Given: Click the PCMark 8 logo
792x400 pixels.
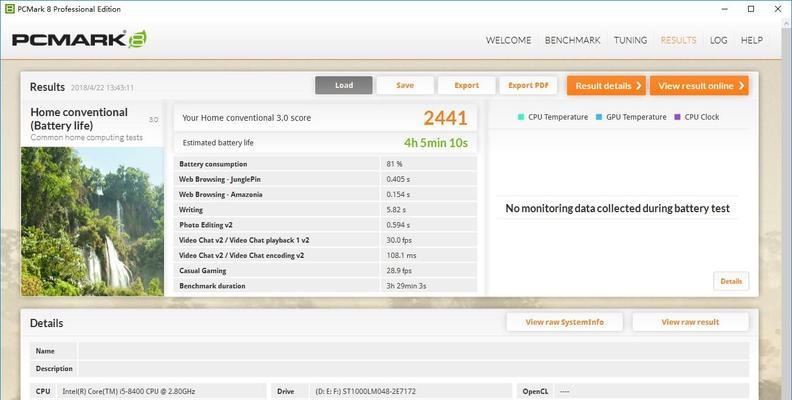Looking at the screenshot, I should tap(79, 40).
